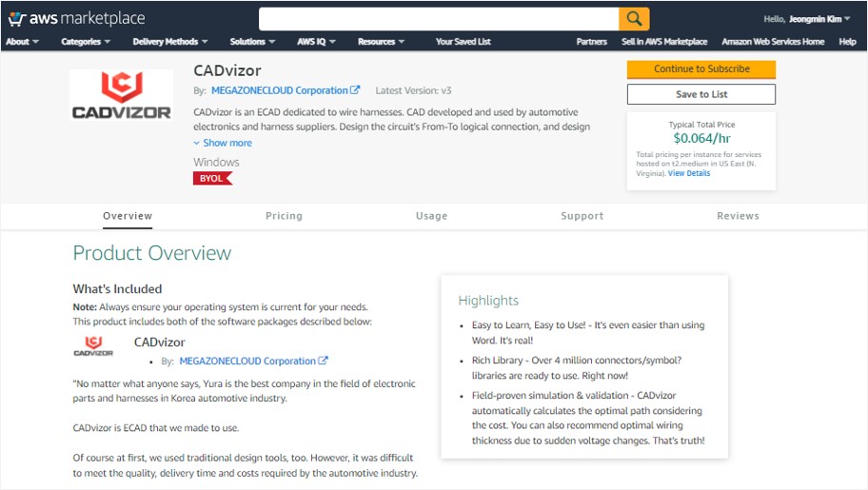Viewport: 868px width, 490px height.
Task: Click the Product Overview heading
Action: pos(152,253)
